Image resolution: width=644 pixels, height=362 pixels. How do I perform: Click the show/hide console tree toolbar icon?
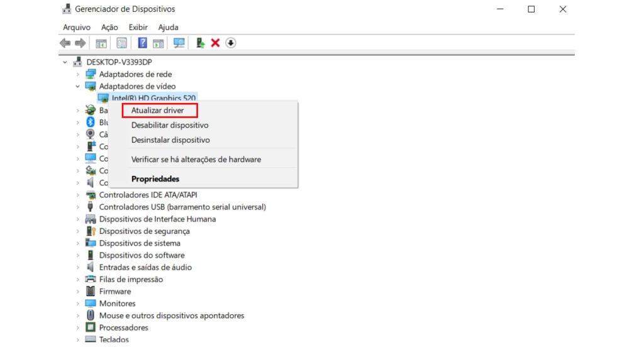101,43
